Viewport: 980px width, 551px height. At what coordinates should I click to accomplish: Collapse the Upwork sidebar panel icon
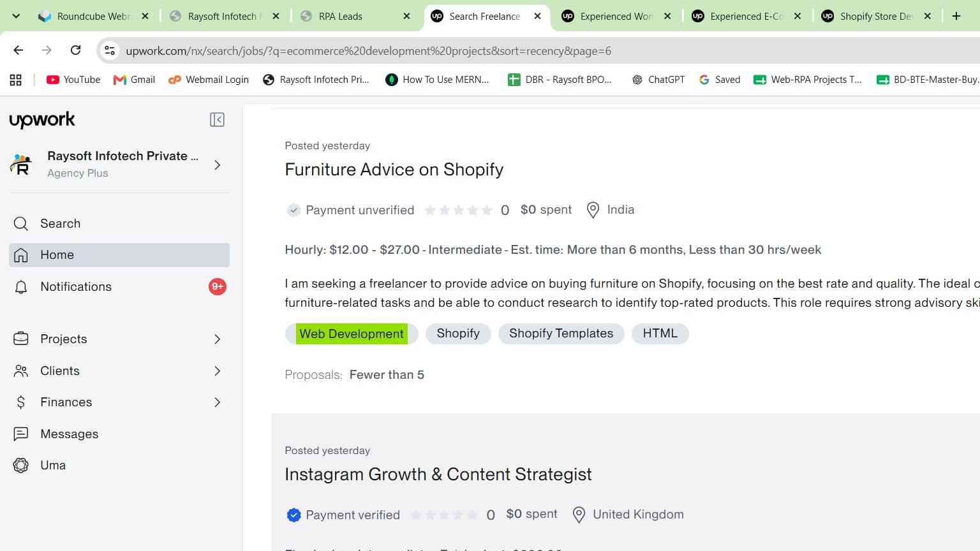click(217, 120)
